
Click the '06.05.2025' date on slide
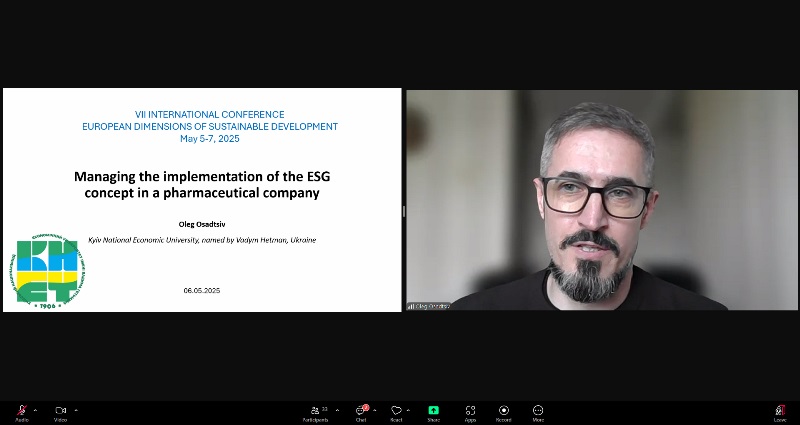pyautogui.click(x=202, y=290)
